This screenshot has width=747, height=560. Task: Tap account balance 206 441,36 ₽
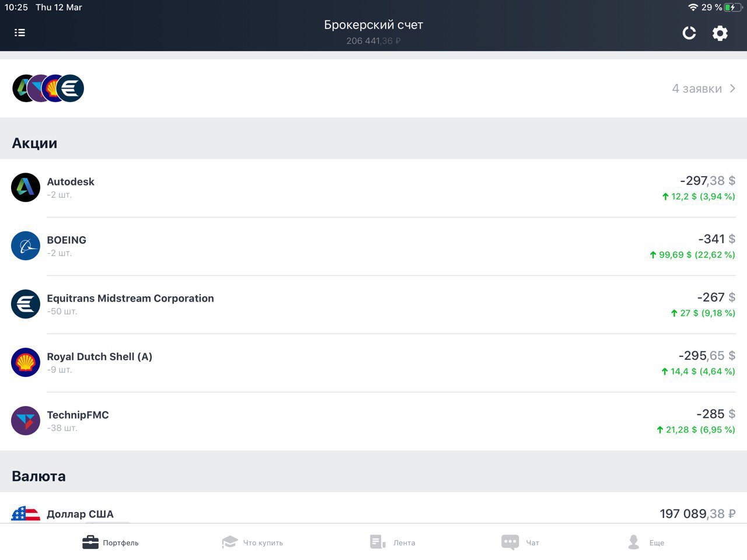tap(373, 41)
